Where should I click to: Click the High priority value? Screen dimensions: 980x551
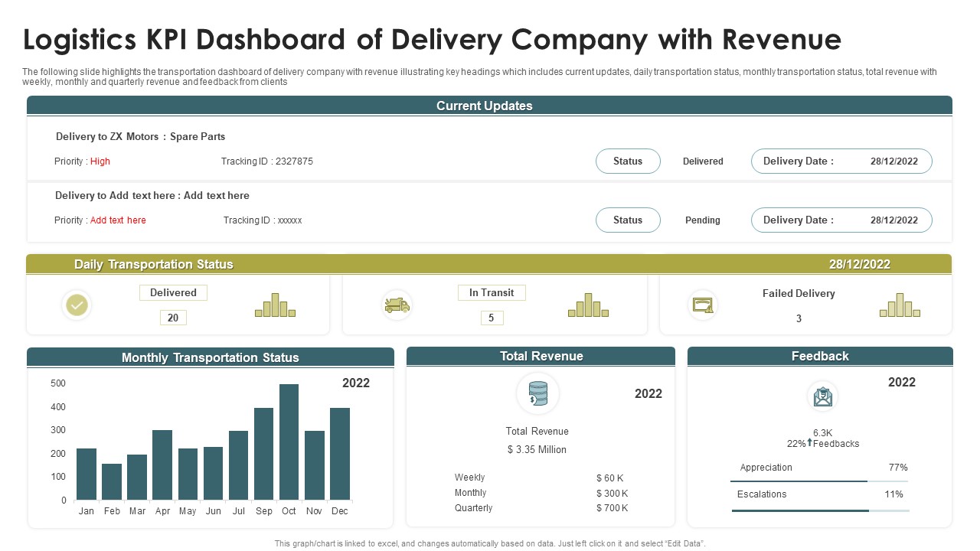click(x=100, y=161)
